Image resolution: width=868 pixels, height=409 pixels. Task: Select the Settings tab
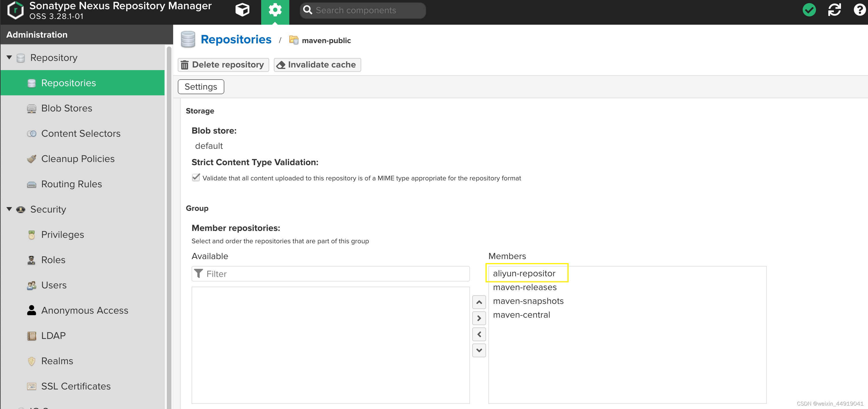point(201,87)
